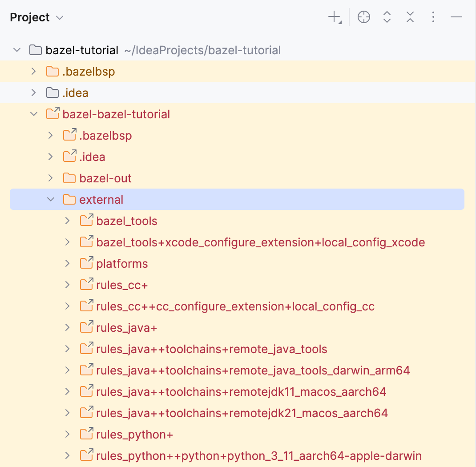Click the folder icon next to bazel-out
Screen dimensions: 476x467
[x=69, y=178]
